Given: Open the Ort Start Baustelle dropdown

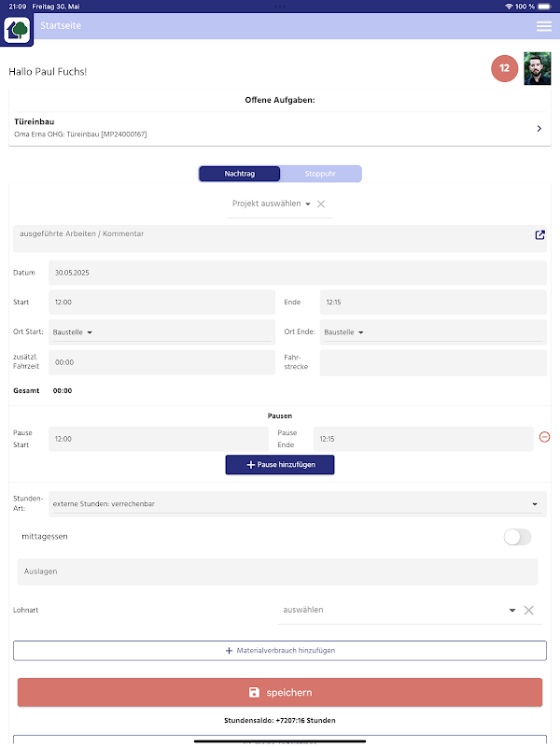Looking at the screenshot, I should click(73, 331).
